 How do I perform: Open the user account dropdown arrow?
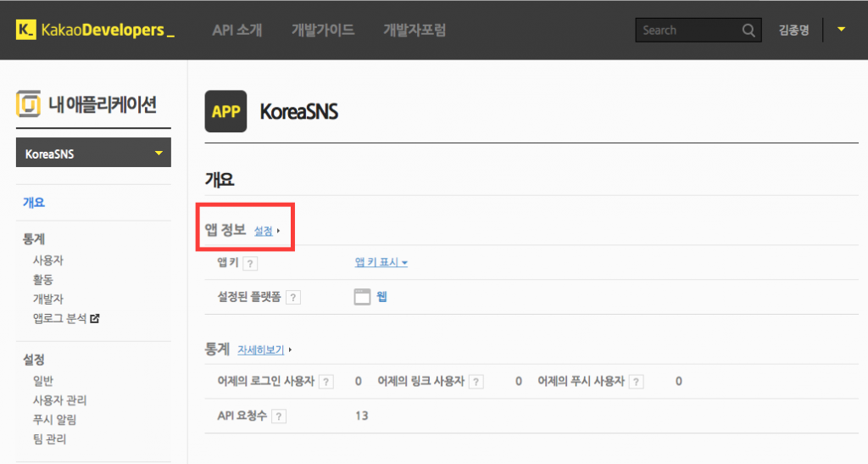(842, 30)
